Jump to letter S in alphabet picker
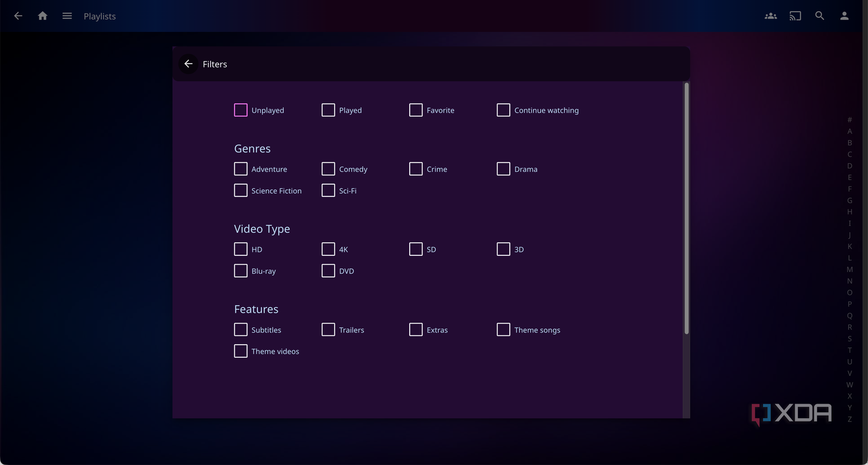Image resolution: width=868 pixels, height=465 pixels. pyautogui.click(x=849, y=339)
